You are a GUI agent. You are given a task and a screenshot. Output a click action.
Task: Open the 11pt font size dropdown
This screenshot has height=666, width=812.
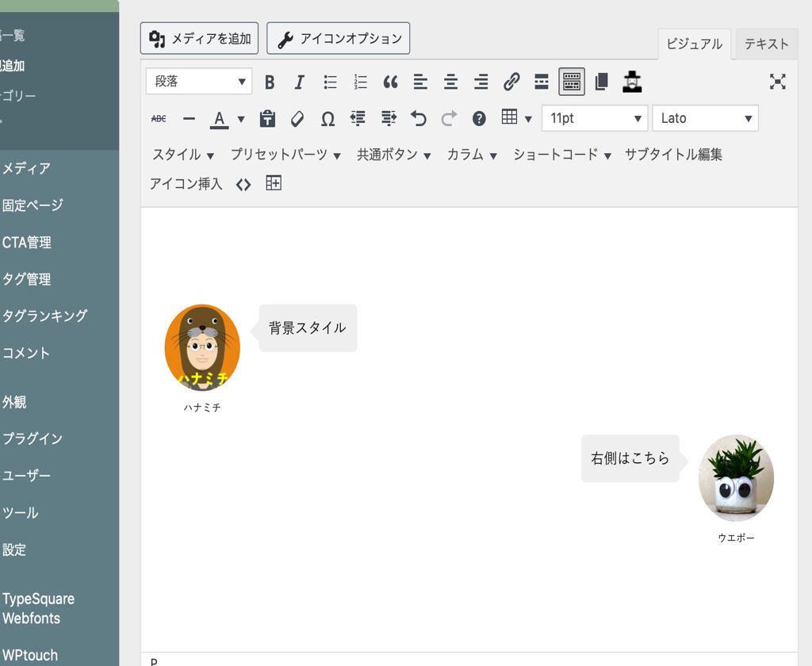click(x=595, y=119)
